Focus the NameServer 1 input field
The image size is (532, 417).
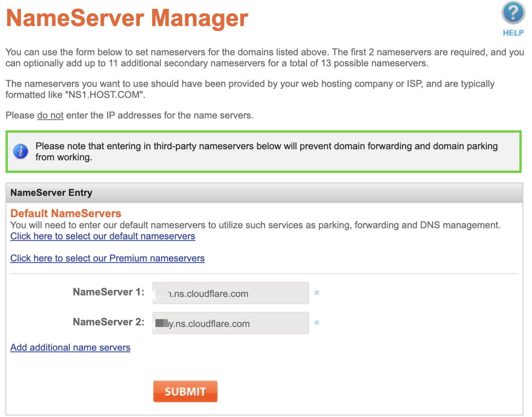pos(230,293)
